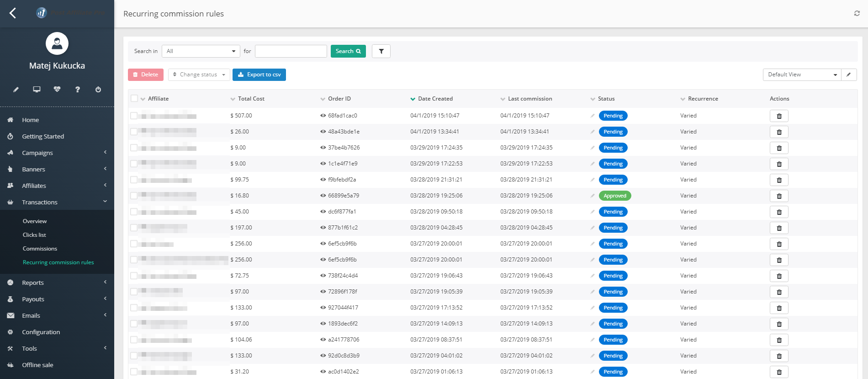Open the advanced filter funnel icon
Viewport: 868px width, 379px height.
(x=381, y=51)
